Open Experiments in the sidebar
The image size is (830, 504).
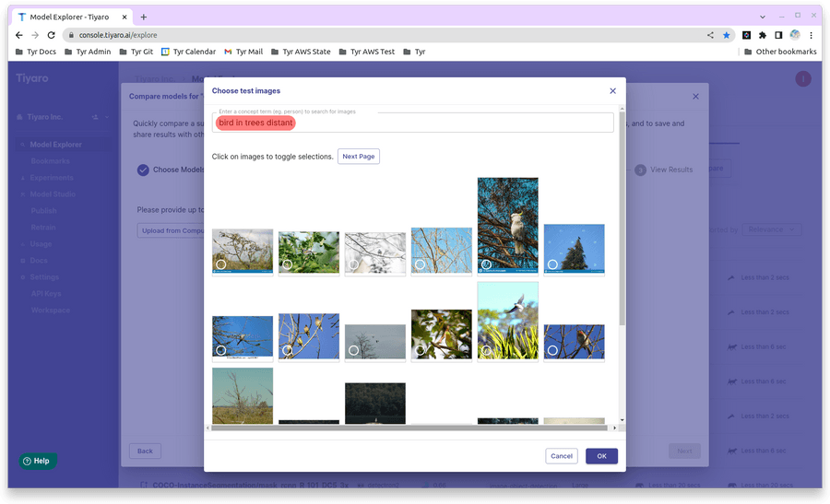pos(52,178)
